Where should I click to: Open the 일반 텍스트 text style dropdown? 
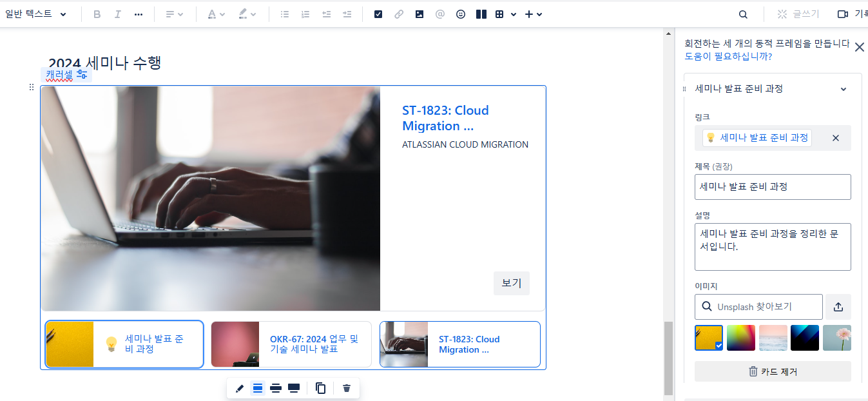pyautogui.click(x=36, y=14)
